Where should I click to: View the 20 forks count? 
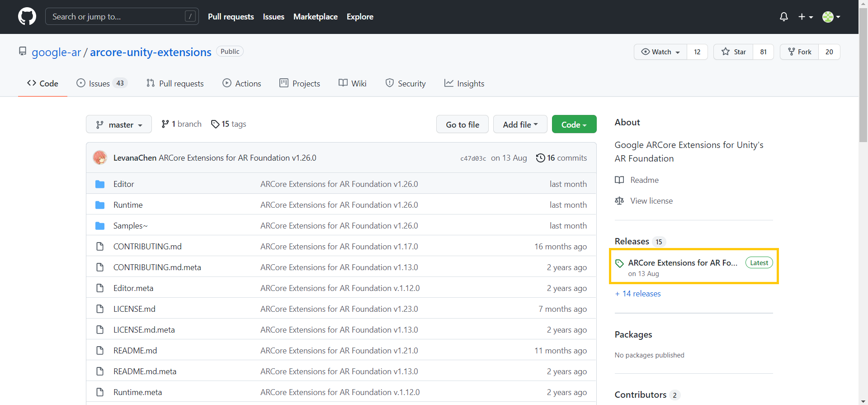pyautogui.click(x=829, y=52)
